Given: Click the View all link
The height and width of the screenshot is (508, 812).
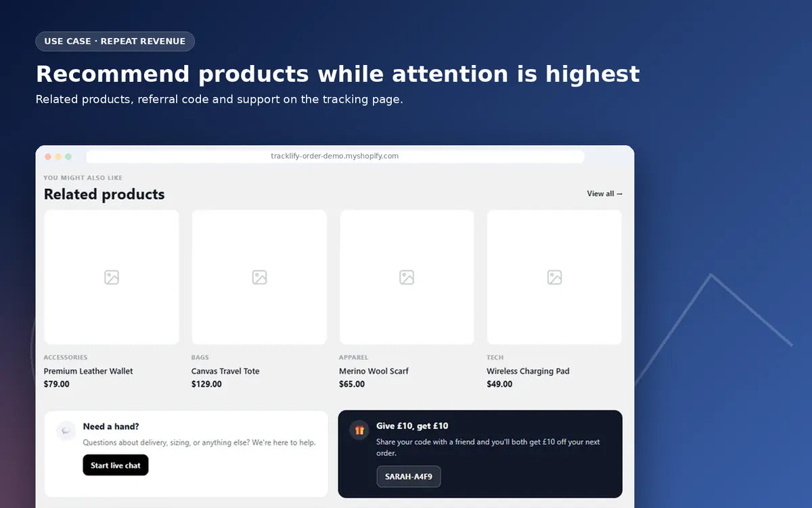Looking at the screenshot, I should click(604, 194).
